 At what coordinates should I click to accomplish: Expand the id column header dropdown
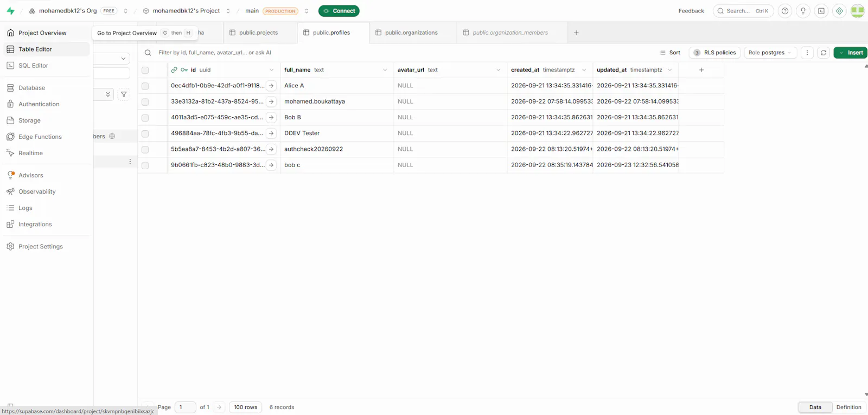point(272,70)
